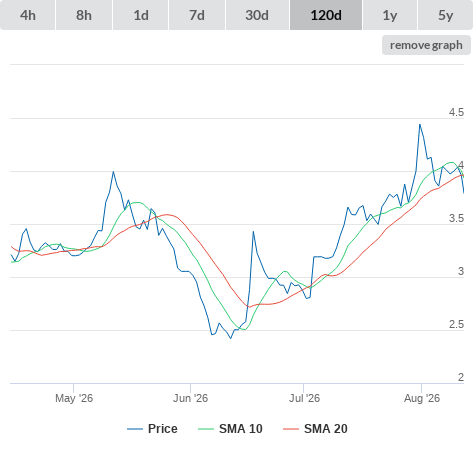The width and height of the screenshot is (474, 455).
Task: Click the red SMA 20 line marker
Action: tap(291, 429)
